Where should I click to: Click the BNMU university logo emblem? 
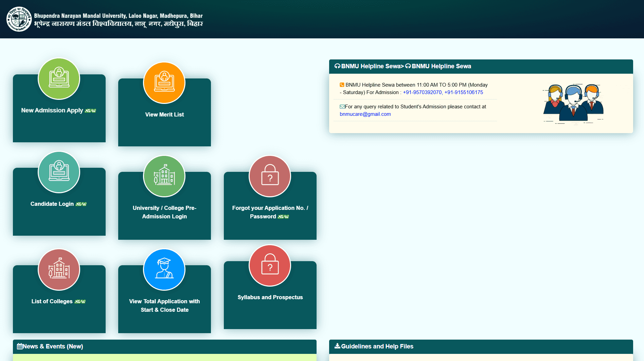(19, 19)
